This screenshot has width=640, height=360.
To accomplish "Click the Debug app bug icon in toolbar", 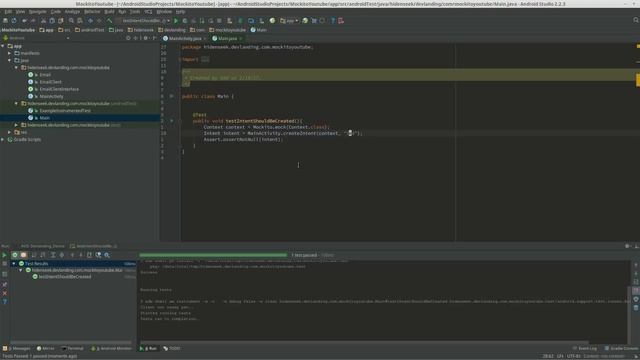I will click(x=185, y=20).
